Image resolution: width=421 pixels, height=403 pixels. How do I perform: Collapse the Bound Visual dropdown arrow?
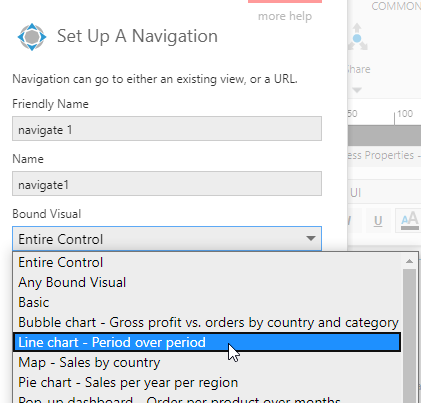(311, 238)
